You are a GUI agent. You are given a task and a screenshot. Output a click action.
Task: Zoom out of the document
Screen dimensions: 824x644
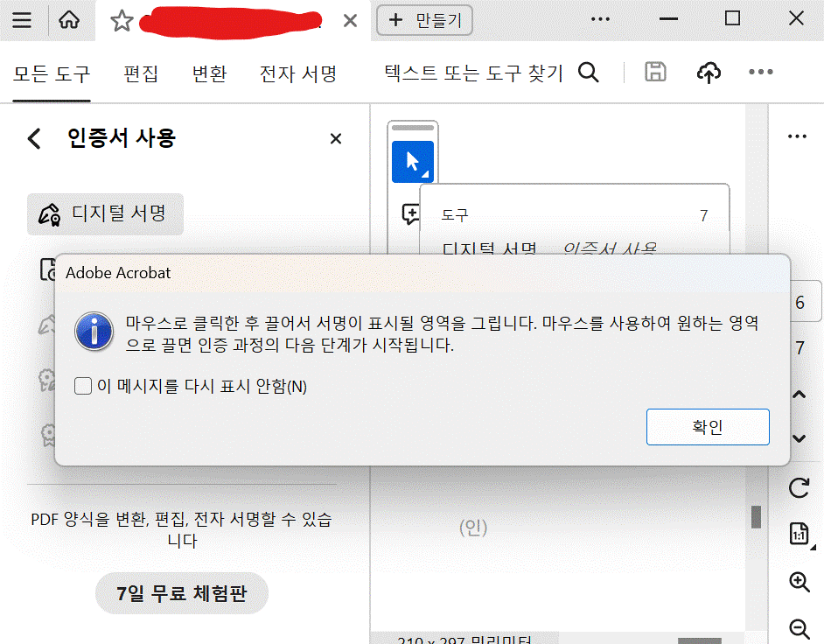800,629
